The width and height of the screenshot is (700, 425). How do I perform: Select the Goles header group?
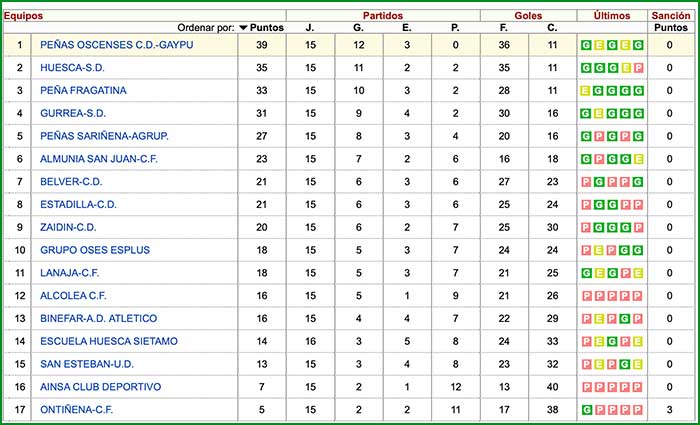point(528,15)
